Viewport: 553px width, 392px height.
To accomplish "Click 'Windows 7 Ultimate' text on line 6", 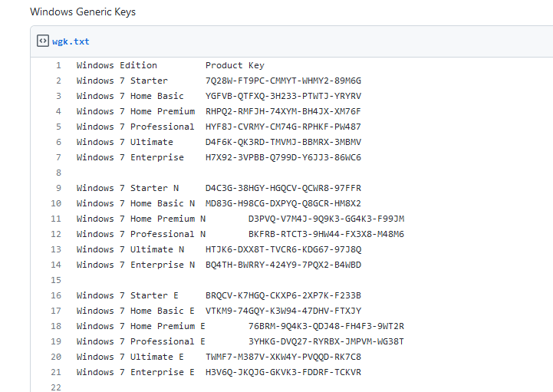I will coord(125,142).
